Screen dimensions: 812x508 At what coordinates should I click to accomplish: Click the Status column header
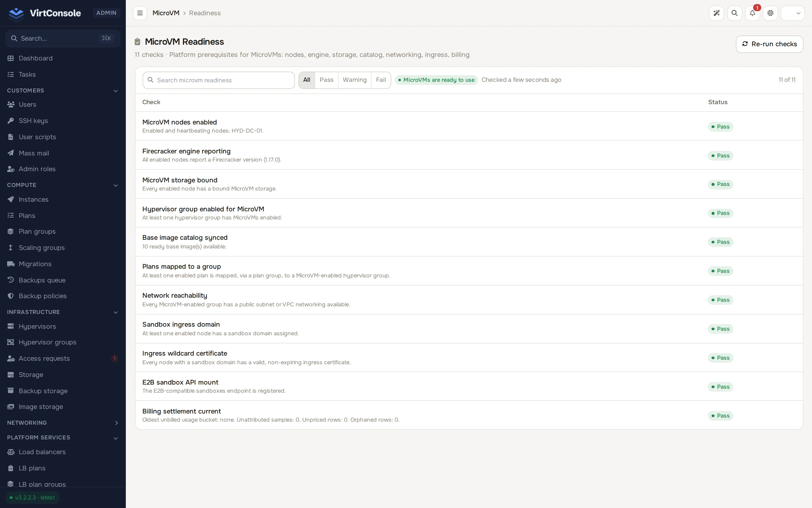click(x=718, y=102)
